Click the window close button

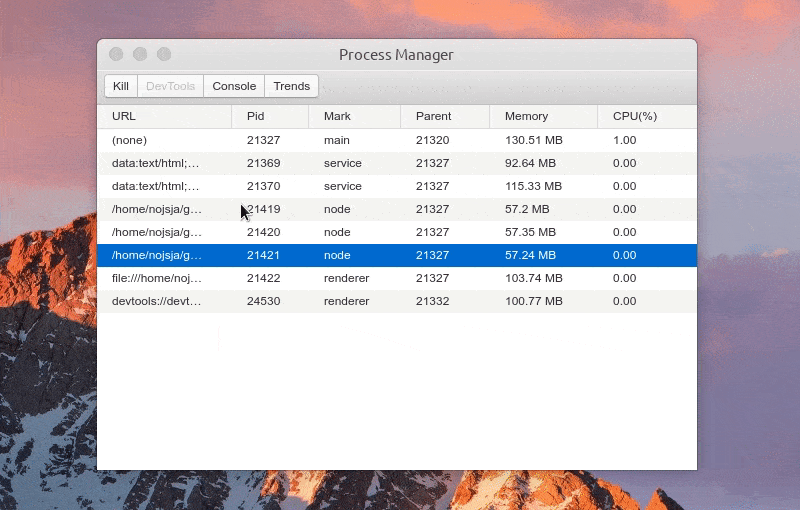(x=116, y=54)
